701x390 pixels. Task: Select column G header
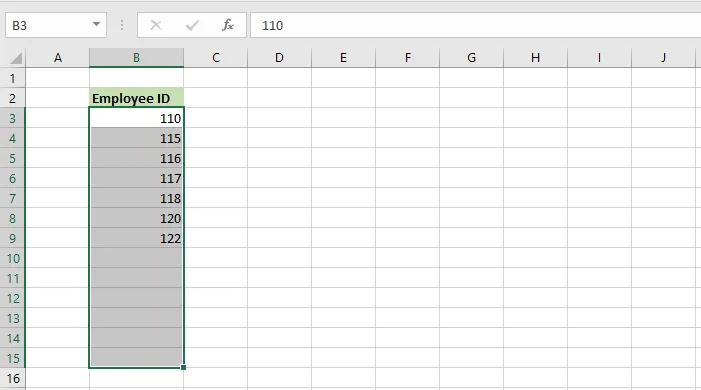(471, 58)
